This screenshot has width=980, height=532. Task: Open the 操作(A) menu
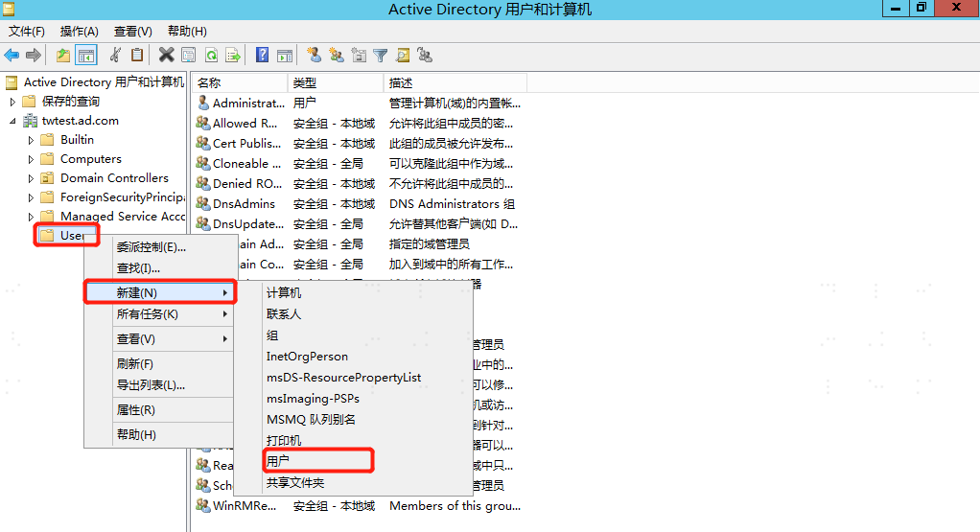[x=80, y=32]
